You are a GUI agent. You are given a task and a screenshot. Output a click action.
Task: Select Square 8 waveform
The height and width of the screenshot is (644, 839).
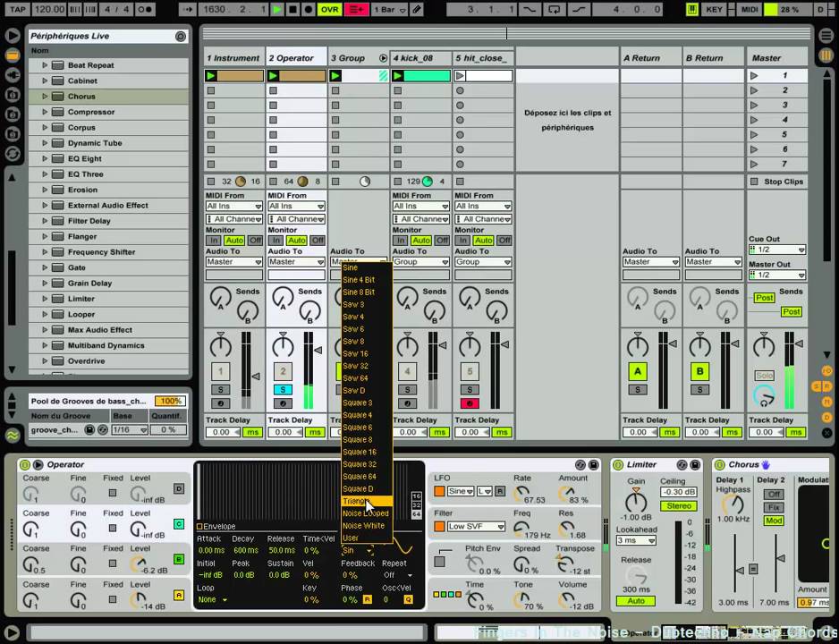point(367,440)
